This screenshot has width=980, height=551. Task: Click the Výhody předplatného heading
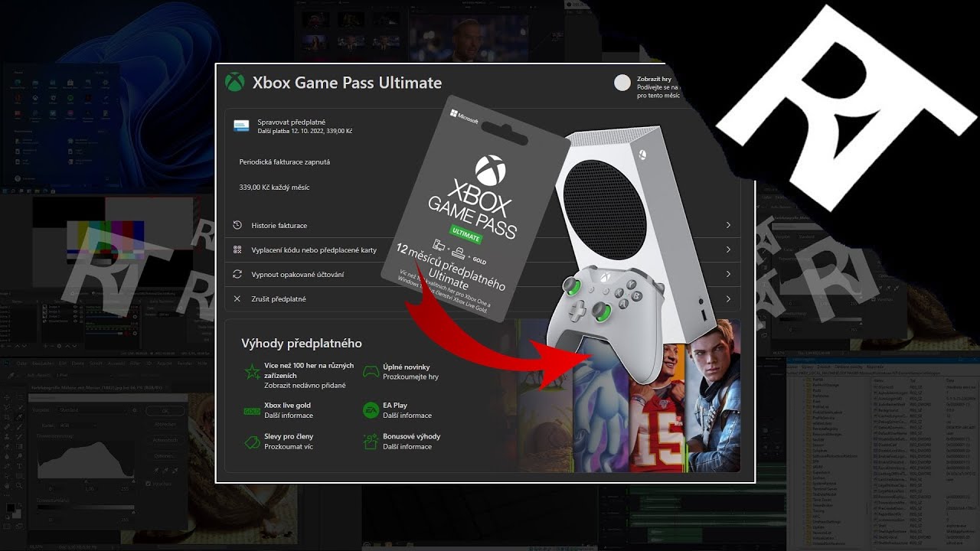point(302,344)
